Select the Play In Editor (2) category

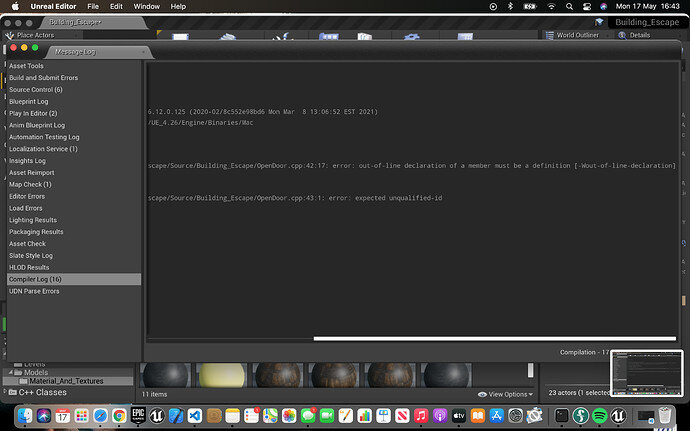74,113
